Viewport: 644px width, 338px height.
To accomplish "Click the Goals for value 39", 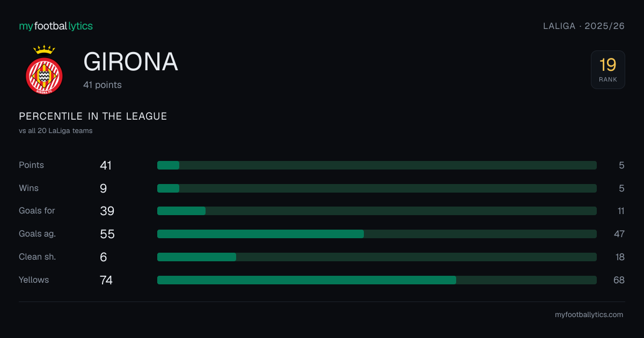I will [107, 211].
